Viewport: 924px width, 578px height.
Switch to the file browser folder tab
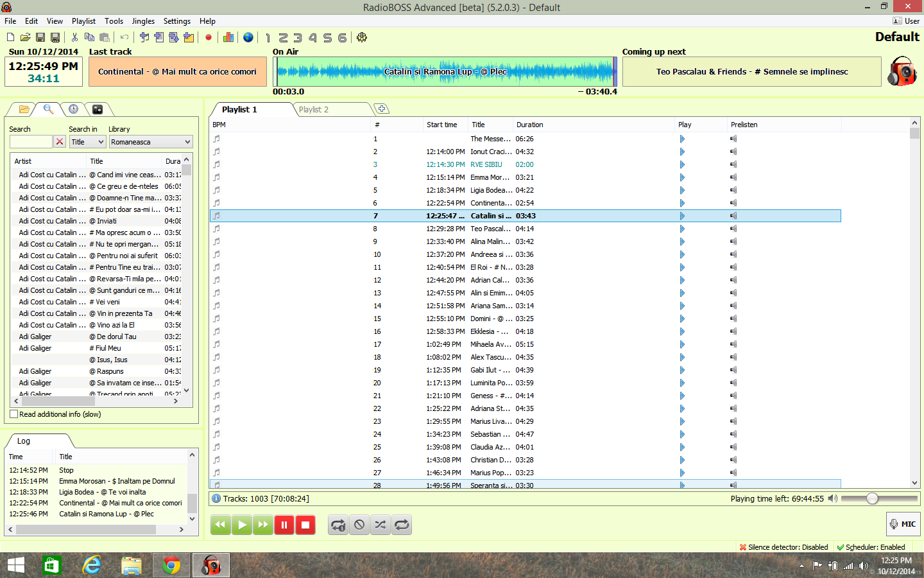[24, 109]
